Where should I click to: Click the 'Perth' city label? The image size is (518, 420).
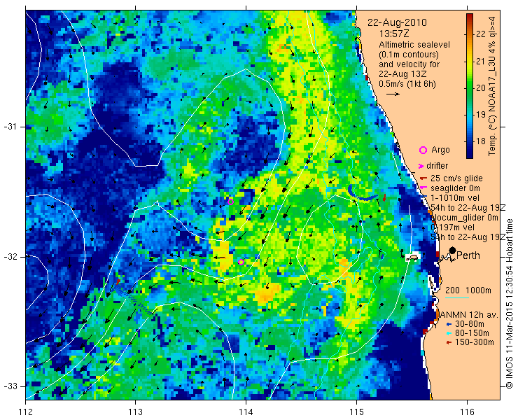pos(468,255)
